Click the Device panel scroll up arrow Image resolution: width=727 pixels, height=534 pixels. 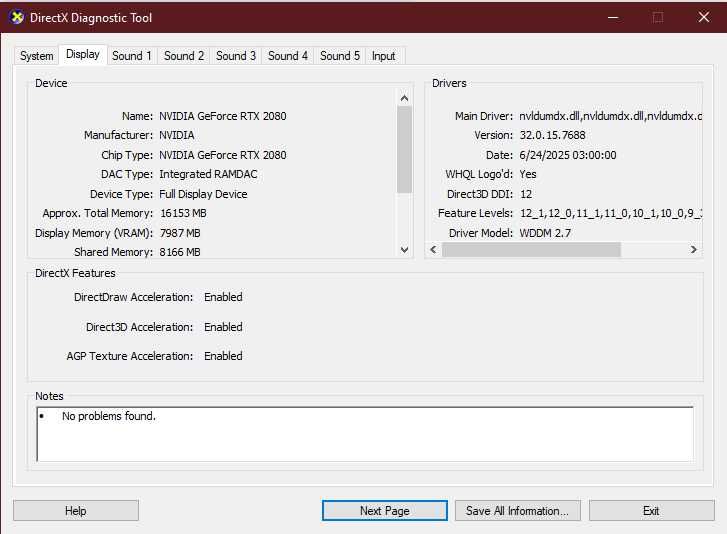click(404, 98)
